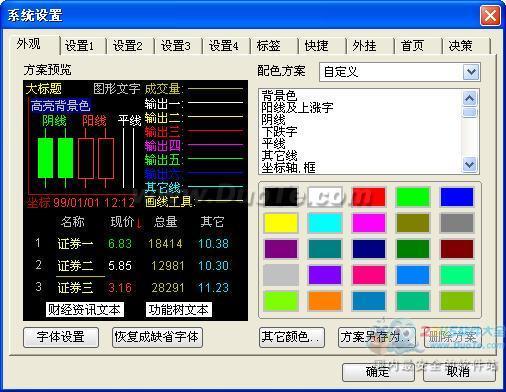Select 背景色 in the color item list
This screenshot has height=392, width=506.
(x=279, y=96)
